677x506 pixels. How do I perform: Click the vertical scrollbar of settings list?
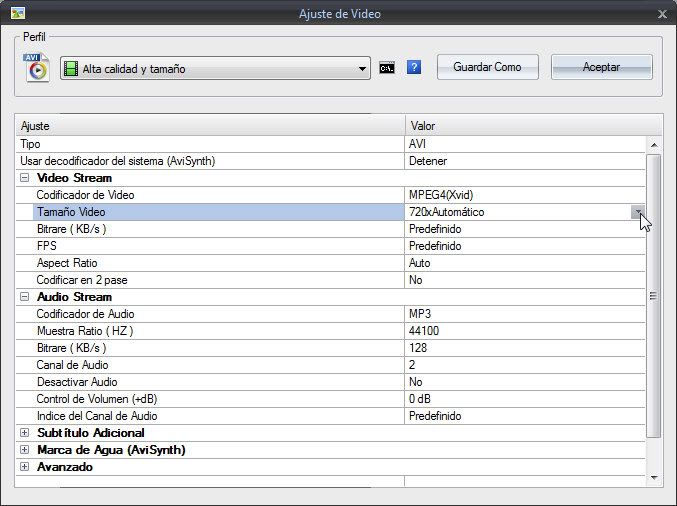(654, 296)
